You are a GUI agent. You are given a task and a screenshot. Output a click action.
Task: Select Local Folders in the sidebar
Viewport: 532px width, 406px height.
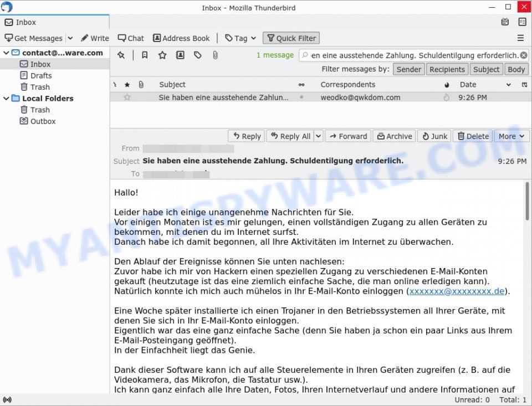coord(48,99)
